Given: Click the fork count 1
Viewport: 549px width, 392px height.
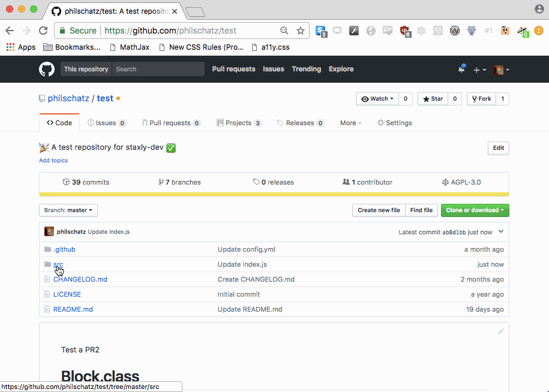Looking at the screenshot, I should coord(502,99).
